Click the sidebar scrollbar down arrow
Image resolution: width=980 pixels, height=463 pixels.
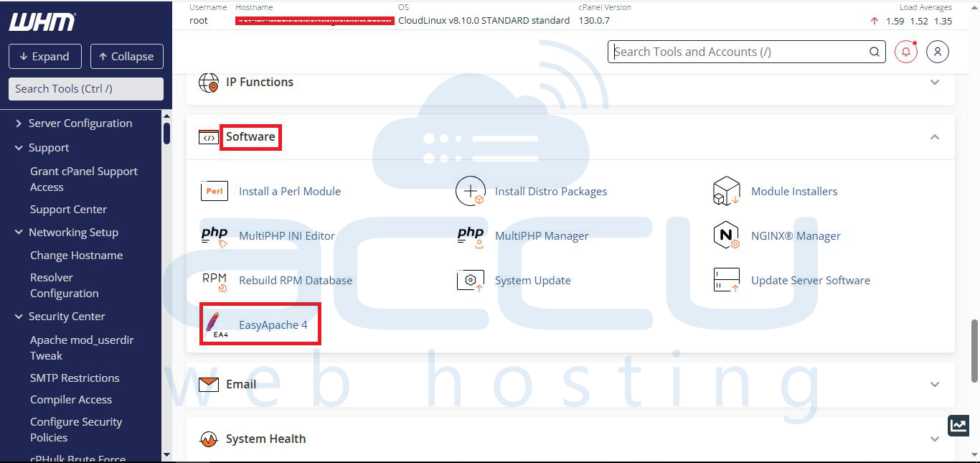(166, 454)
